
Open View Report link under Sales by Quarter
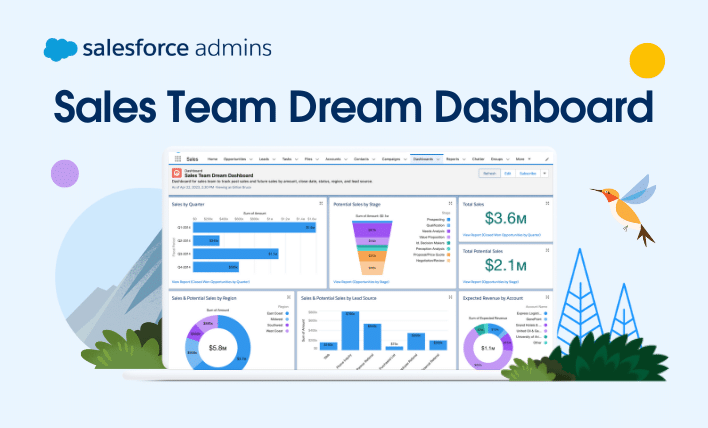(210, 282)
